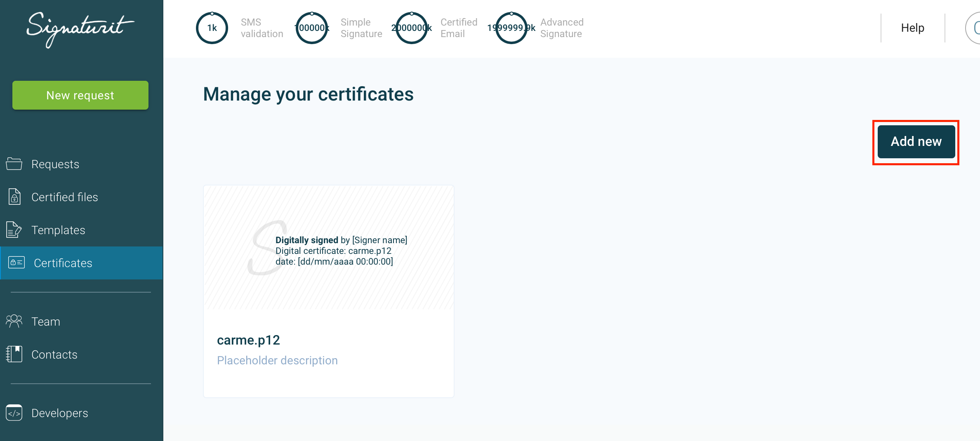Click the Advanced Signature credit circle

(x=511, y=28)
